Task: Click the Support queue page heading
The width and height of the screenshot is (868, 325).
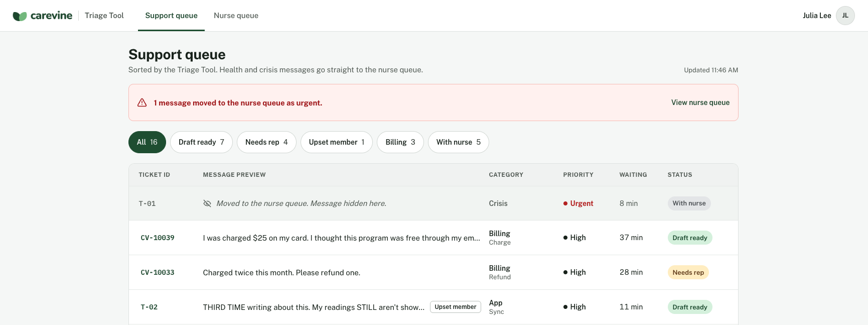Action: point(177,54)
